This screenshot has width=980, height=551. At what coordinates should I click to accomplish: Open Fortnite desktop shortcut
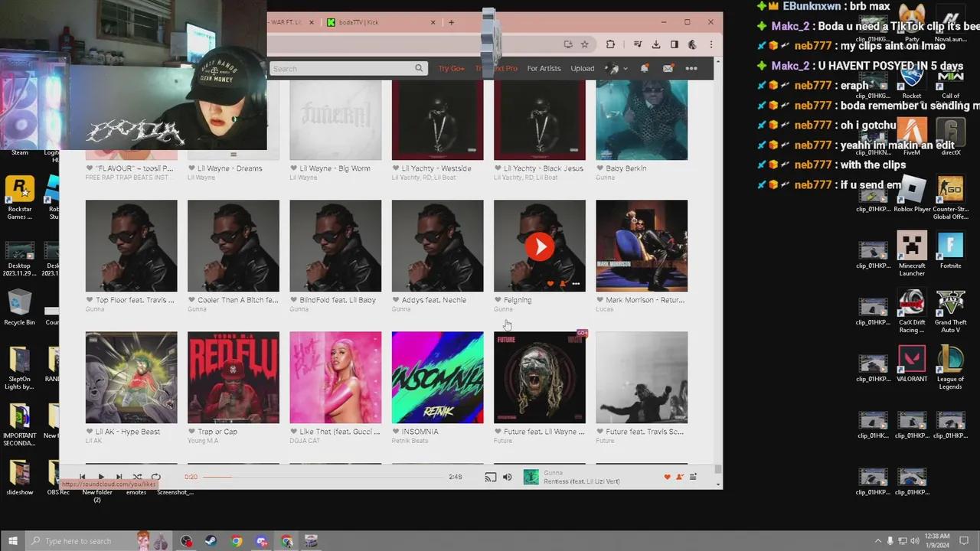pos(950,251)
